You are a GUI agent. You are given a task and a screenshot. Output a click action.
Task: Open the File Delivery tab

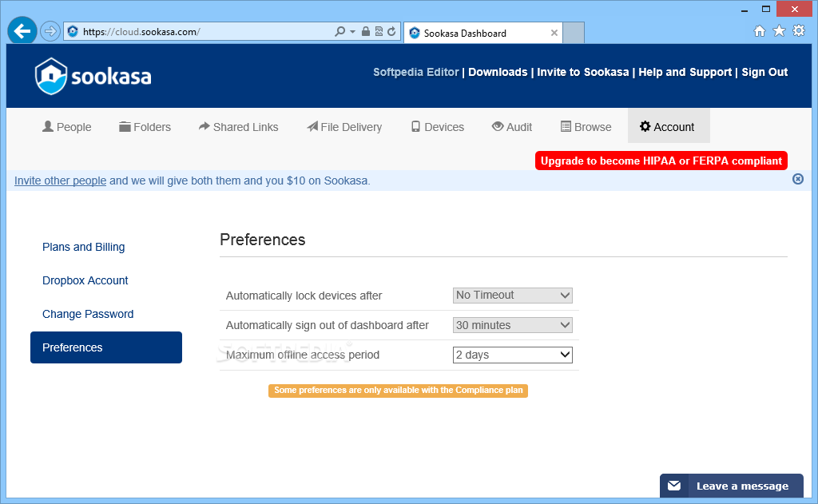click(x=344, y=127)
